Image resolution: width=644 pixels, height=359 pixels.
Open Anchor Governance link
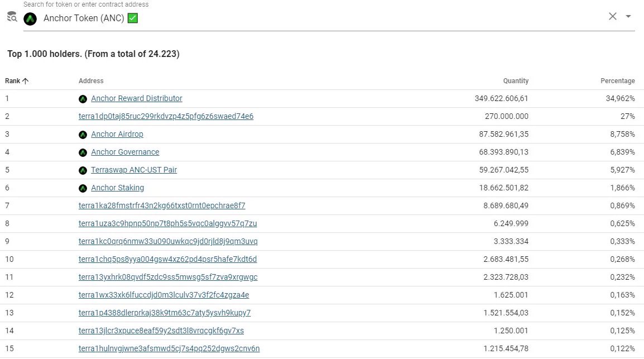tap(125, 152)
